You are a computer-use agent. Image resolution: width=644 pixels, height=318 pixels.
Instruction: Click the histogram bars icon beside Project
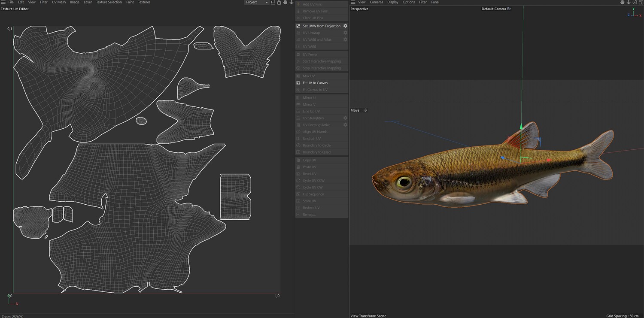coord(273,2)
